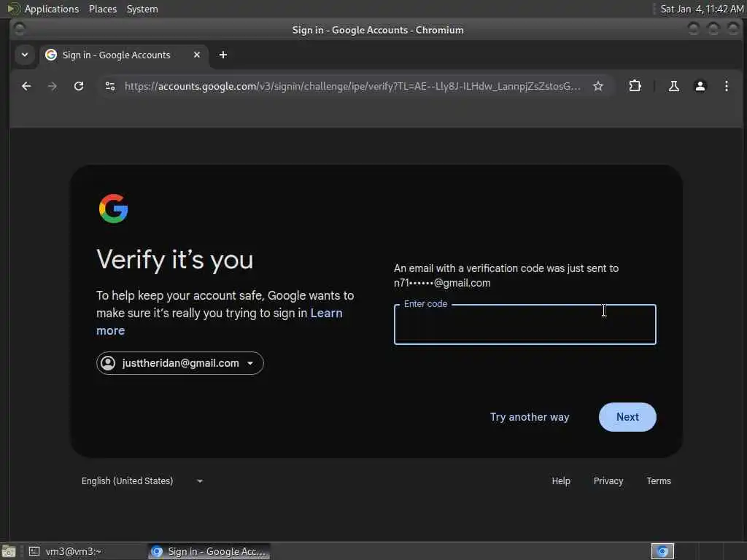Click the Google logo

click(x=113, y=209)
